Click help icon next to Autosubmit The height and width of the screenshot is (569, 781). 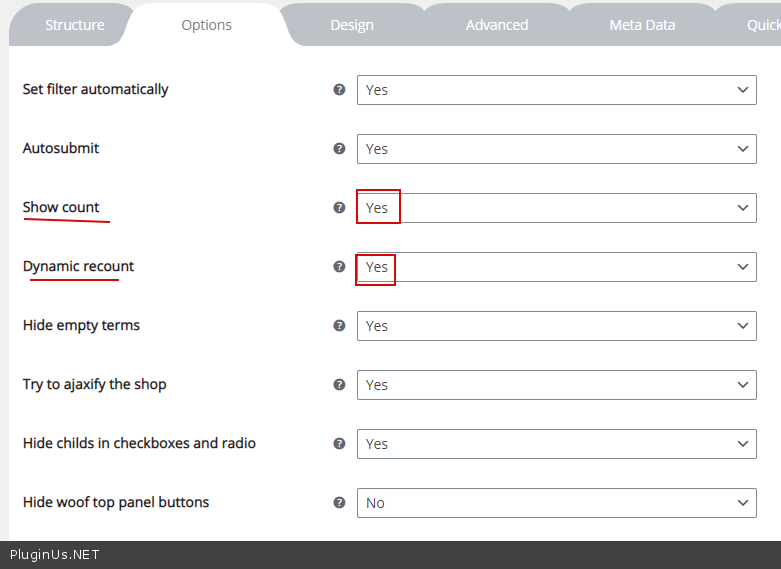339,148
